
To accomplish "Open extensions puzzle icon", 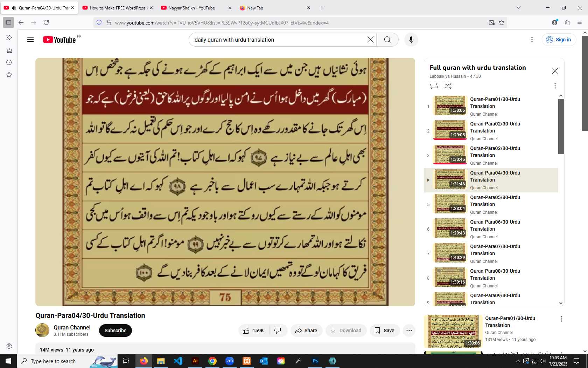I will (x=567, y=22).
